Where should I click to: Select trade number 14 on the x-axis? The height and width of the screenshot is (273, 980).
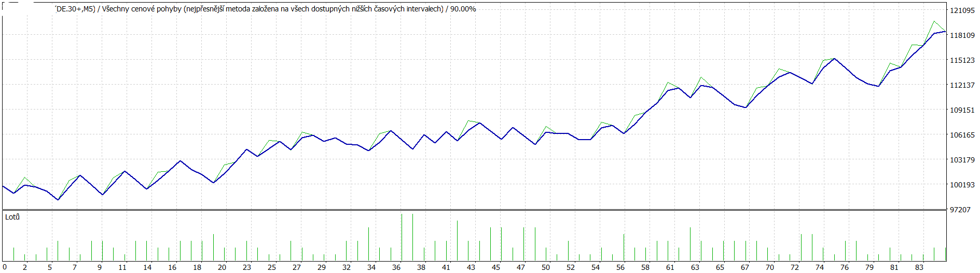[147, 267]
